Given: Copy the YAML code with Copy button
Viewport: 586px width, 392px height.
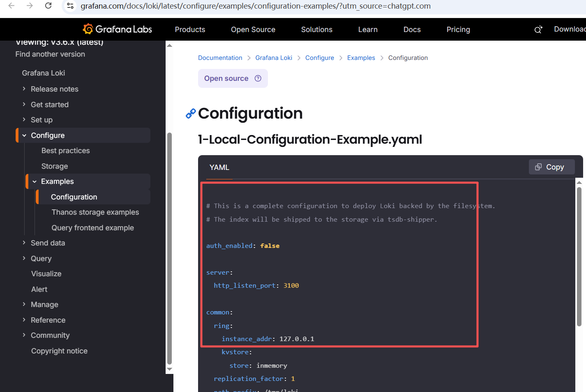Looking at the screenshot, I should click(551, 167).
